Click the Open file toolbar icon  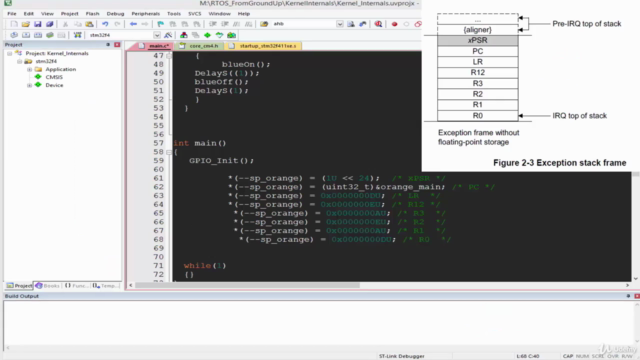(x=25, y=24)
